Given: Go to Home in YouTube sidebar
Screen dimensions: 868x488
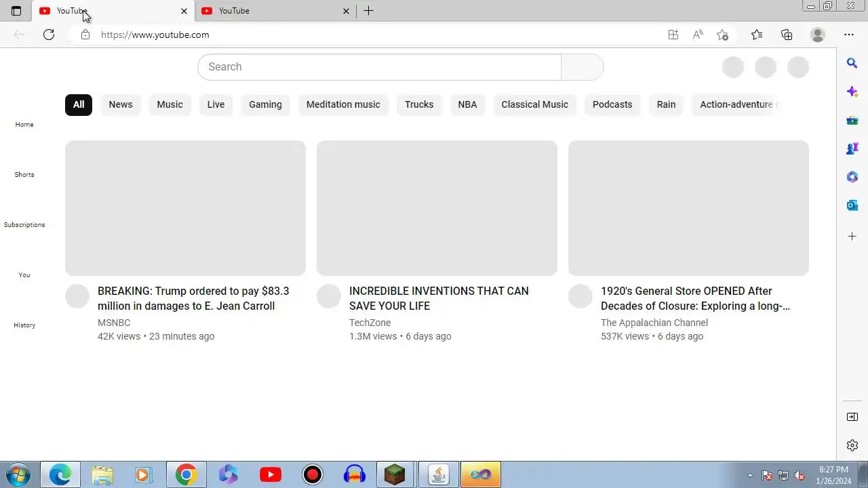Looking at the screenshot, I should tap(24, 125).
